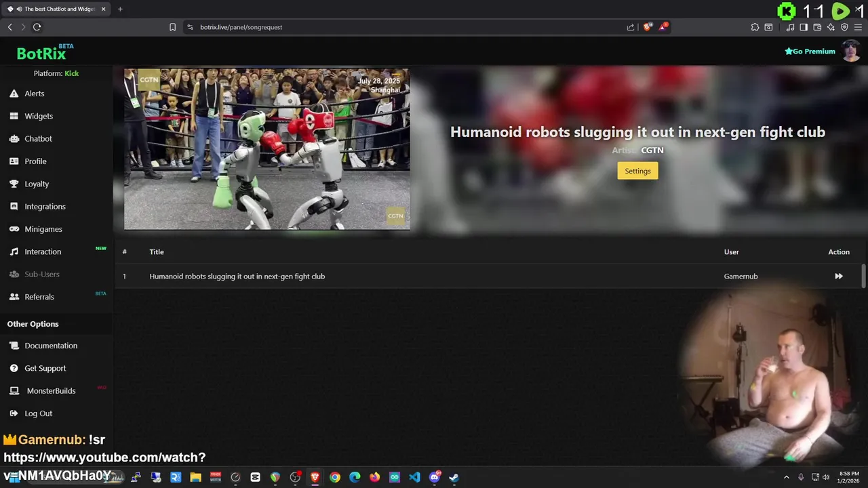Open the Profile page
The width and height of the screenshot is (868, 488).
pos(35,161)
